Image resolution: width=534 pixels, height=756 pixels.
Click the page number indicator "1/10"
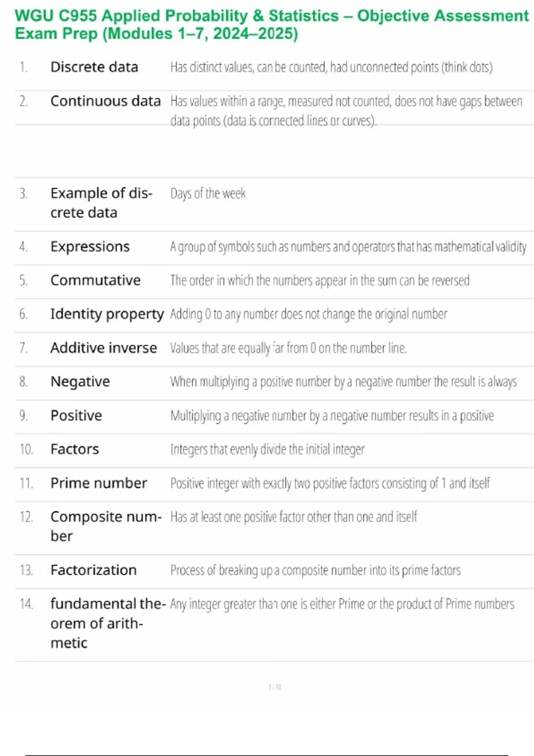[275, 687]
